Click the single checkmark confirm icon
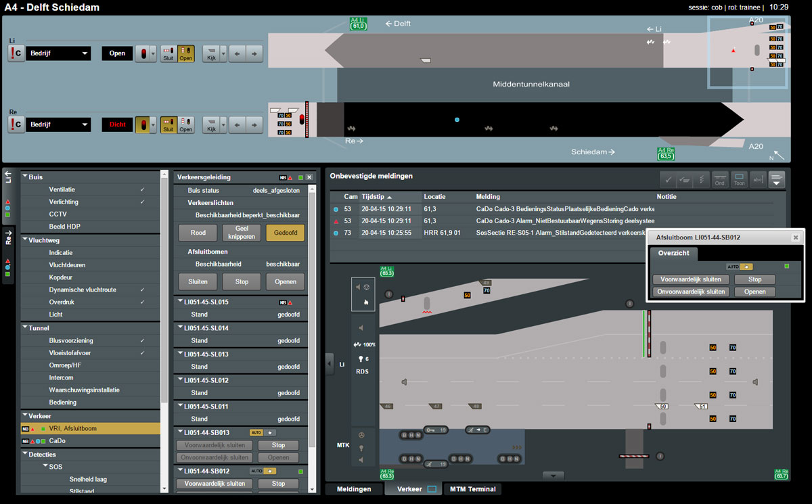 point(668,179)
